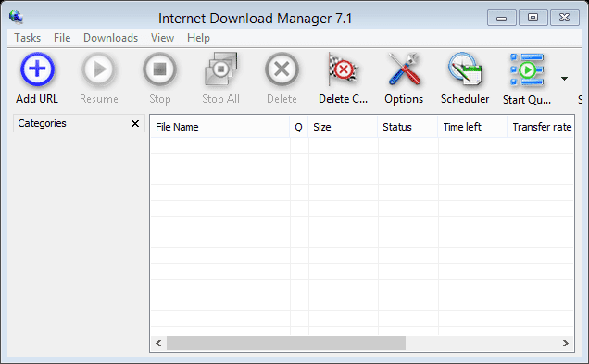Click the Start Queue icon
This screenshot has width=589, height=364.
527,69
